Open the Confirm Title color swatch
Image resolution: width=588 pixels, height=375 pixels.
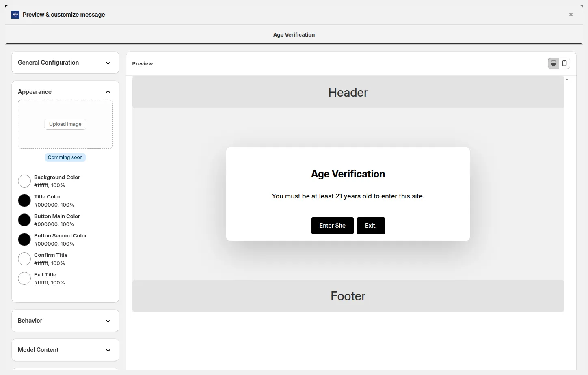24,259
